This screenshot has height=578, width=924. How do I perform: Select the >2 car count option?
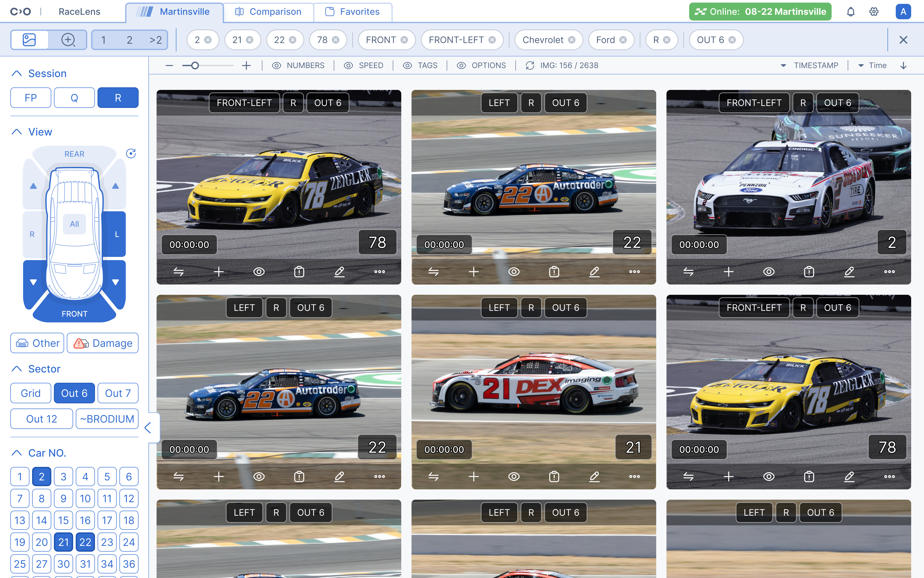click(155, 40)
